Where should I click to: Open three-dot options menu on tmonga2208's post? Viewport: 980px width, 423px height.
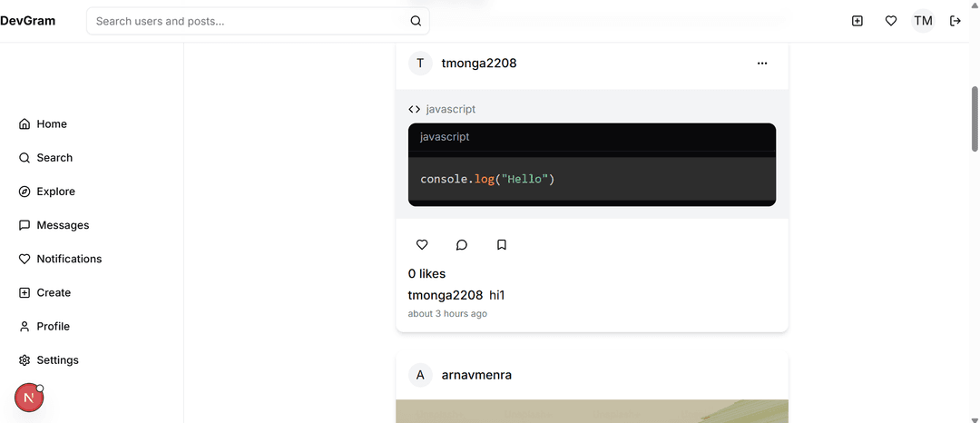762,64
